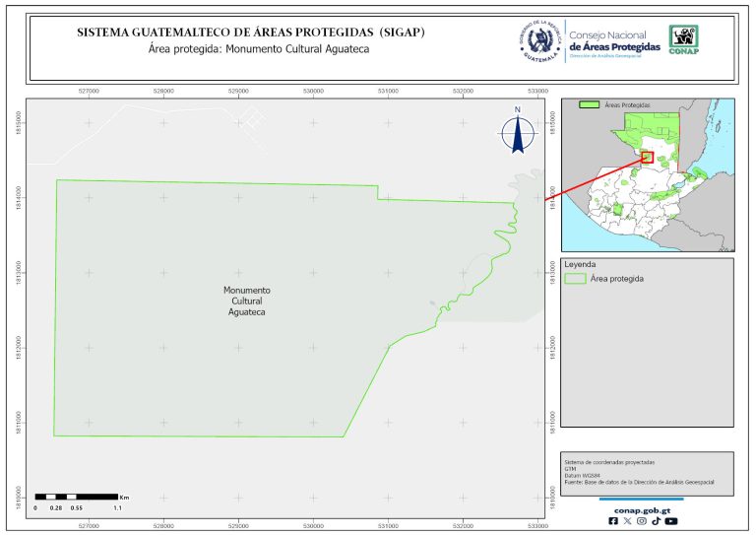Click the Áreas Protegidas swatch in inset map
Viewport: 756px width, 535px height.
click(x=590, y=103)
